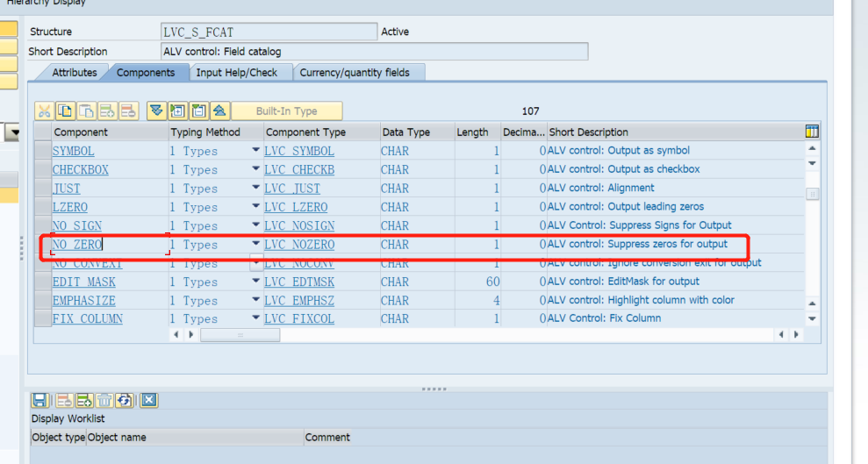
Task: Click the bottom scroll-down arrow of the table scrollbar
Action: coord(812,318)
